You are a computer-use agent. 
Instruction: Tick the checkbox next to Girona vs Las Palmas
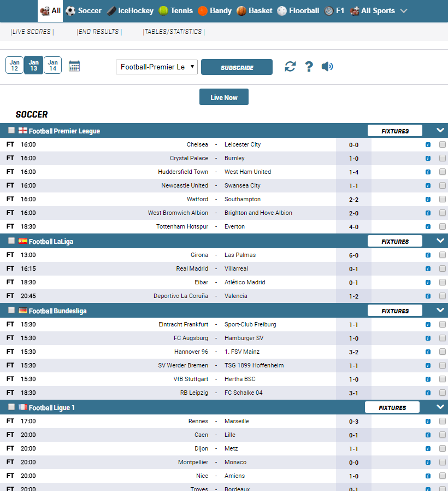click(x=442, y=255)
